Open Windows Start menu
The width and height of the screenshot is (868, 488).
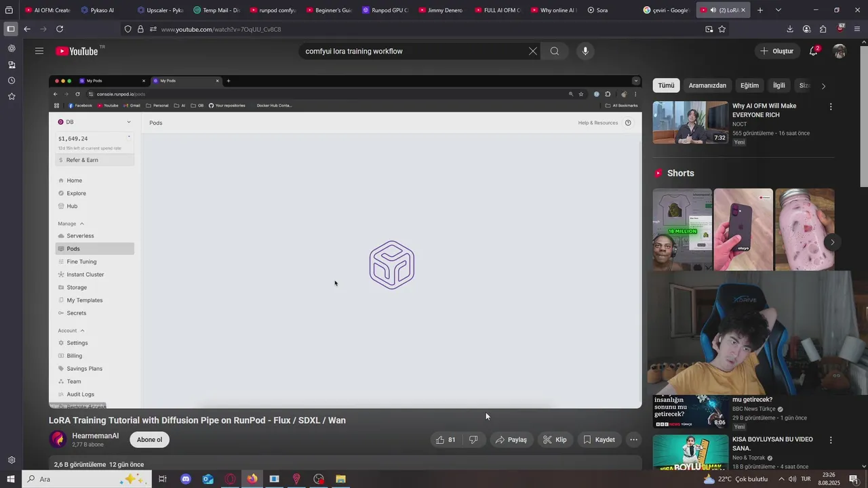11,479
